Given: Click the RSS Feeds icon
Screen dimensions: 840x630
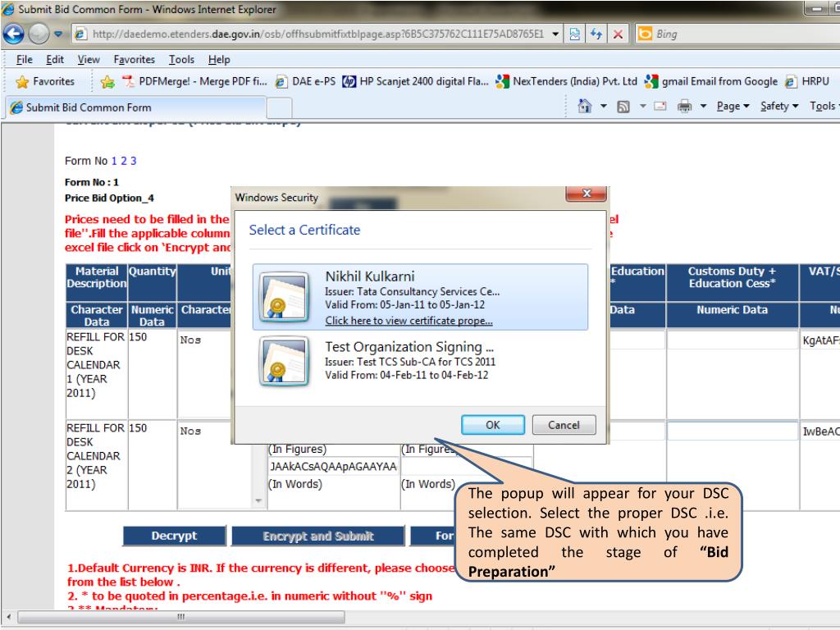Looking at the screenshot, I should point(623,107).
